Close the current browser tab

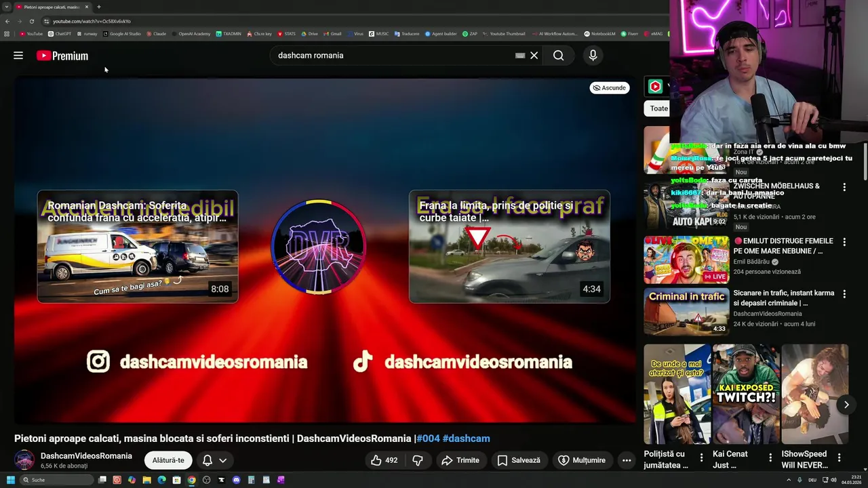coord(87,7)
